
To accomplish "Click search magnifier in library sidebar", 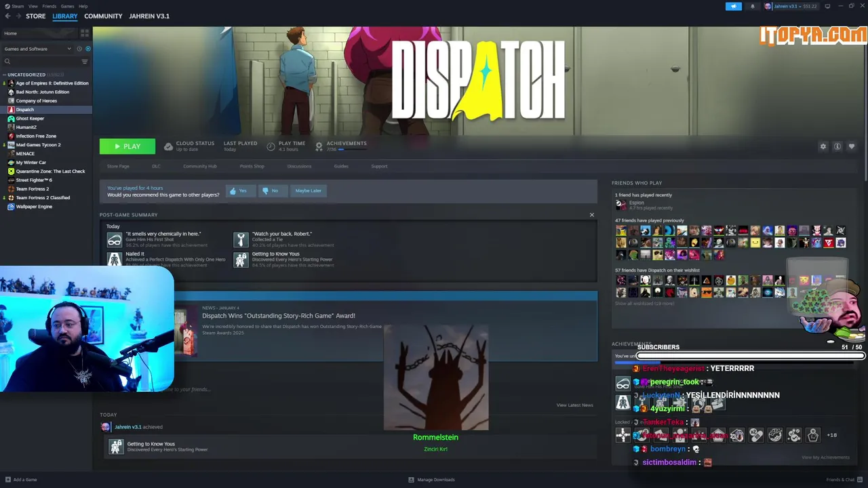I will (x=7, y=62).
